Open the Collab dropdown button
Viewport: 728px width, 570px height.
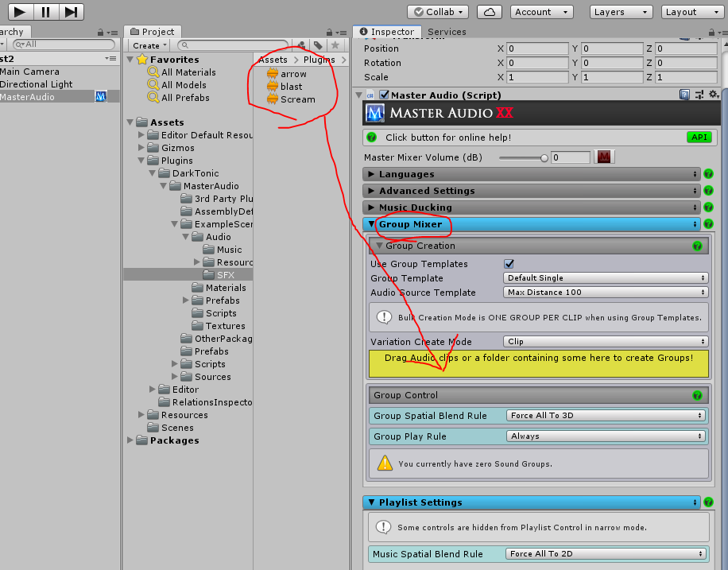point(437,12)
